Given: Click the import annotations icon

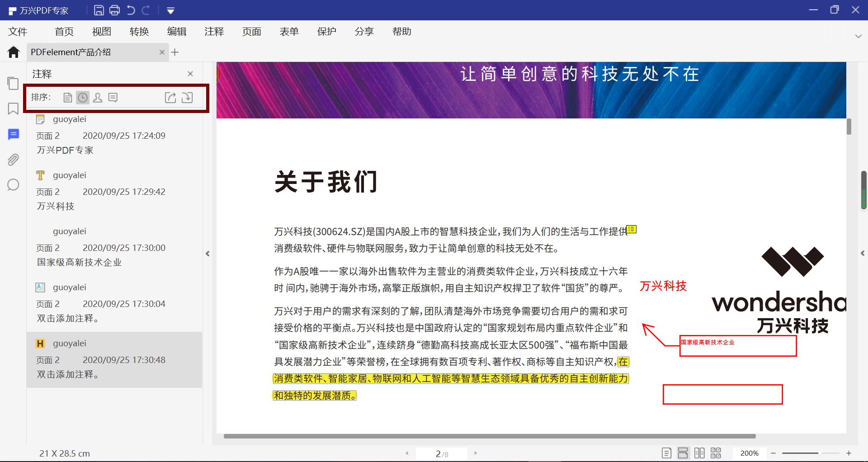Looking at the screenshot, I should point(187,97).
